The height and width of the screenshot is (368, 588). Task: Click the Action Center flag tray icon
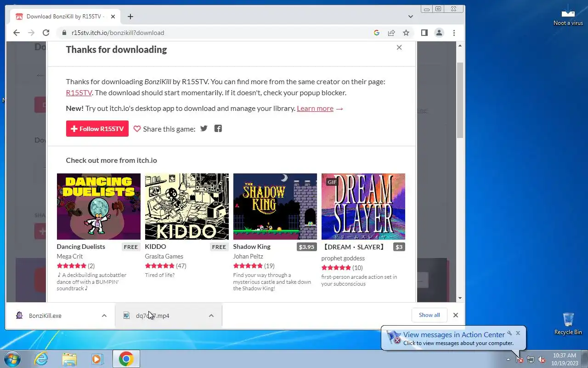[x=520, y=359]
